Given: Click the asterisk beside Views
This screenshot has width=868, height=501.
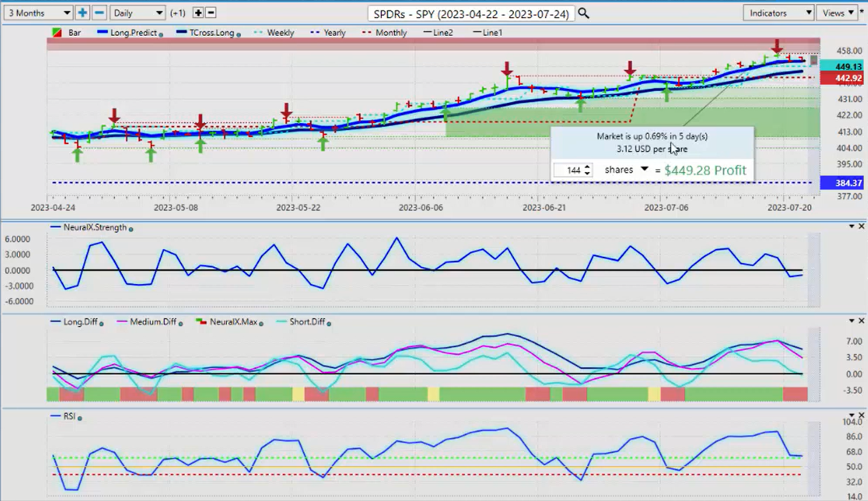Looking at the screenshot, I should tap(862, 12).
